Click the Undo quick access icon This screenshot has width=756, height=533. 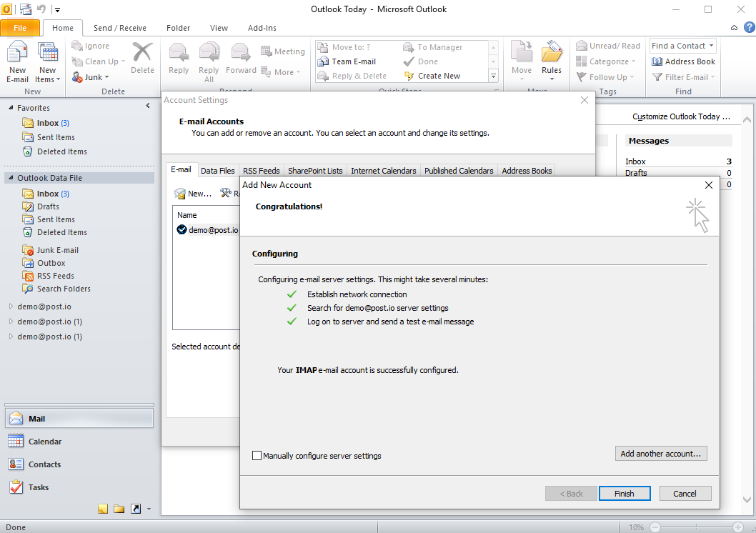click(x=41, y=9)
